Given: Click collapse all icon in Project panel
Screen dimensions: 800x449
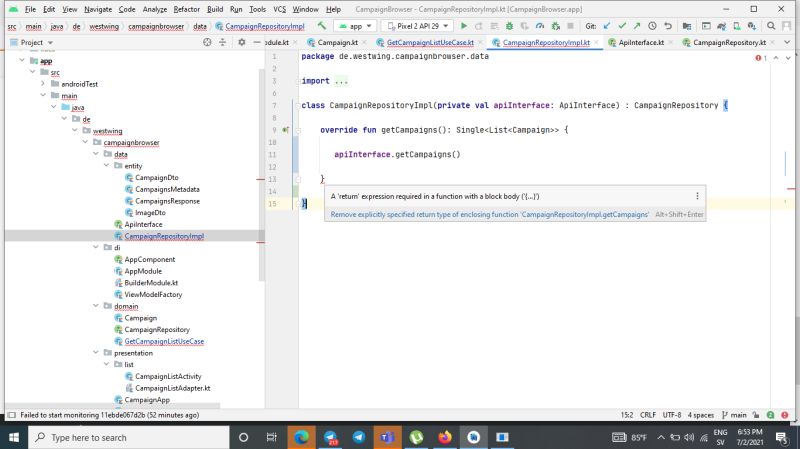Looking at the screenshot, I should click(x=222, y=42).
